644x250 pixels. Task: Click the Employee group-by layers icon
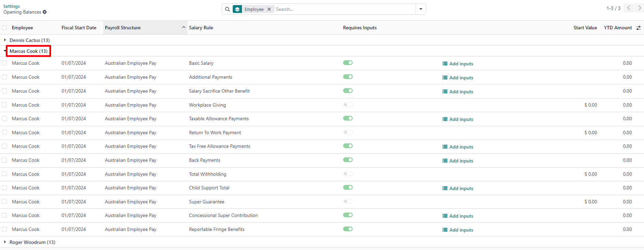[237, 9]
